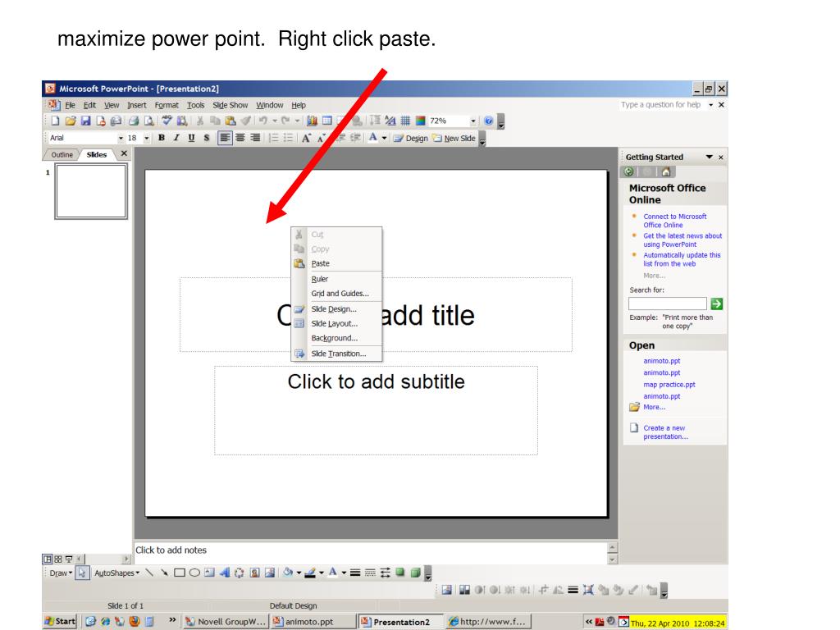The height and width of the screenshot is (630, 840).
Task: Save the presentation with the floppy disk icon
Action: tap(85, 121)
